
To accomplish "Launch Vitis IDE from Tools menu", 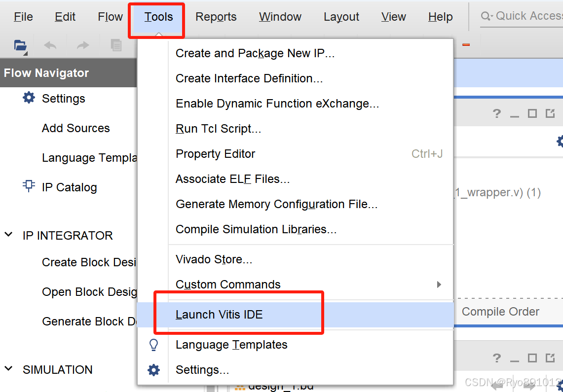I will pos(295,315).
